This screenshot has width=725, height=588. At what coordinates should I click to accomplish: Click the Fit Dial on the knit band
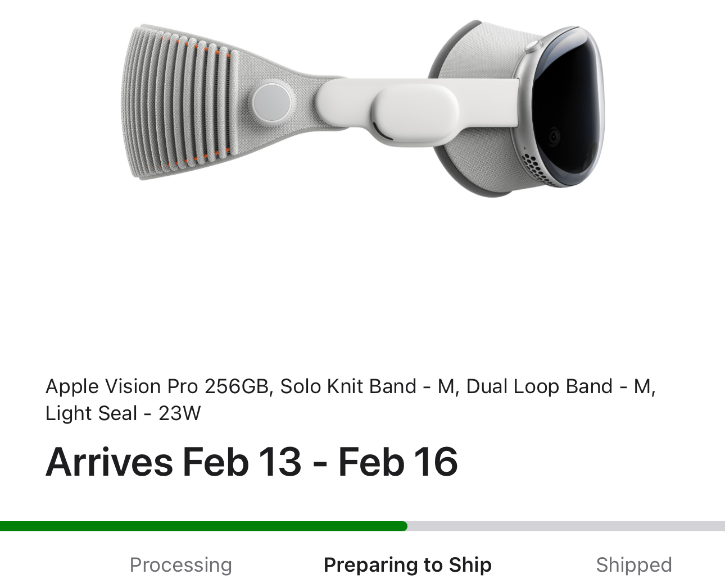click(272, 103)
